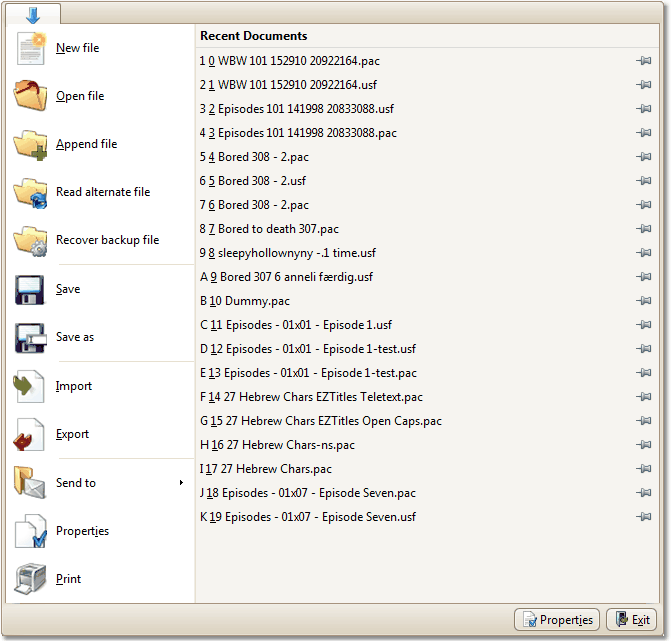
Task: Open the blue down-arrow application menu tab
Action: [33, 15]
